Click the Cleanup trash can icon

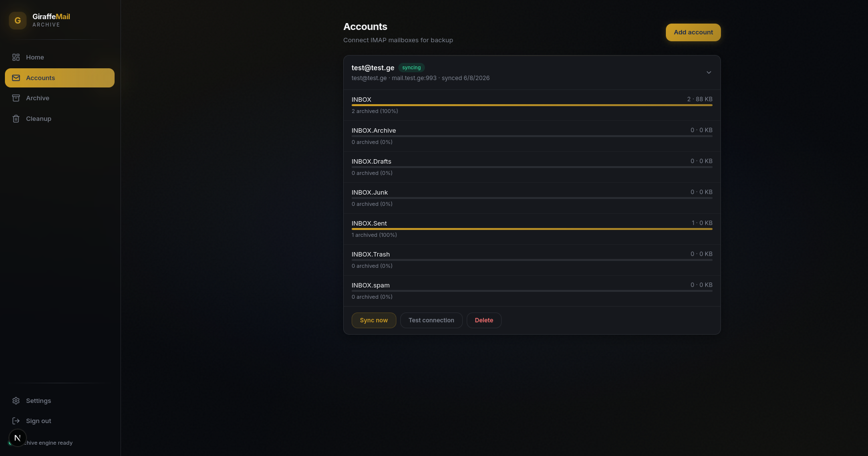(x=16, y=118)
